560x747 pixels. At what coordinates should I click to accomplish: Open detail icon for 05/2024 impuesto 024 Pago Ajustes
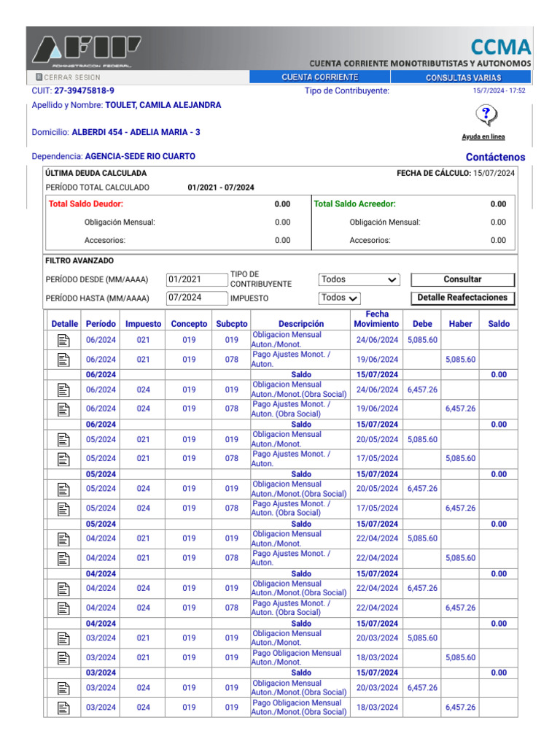(63, 508)
